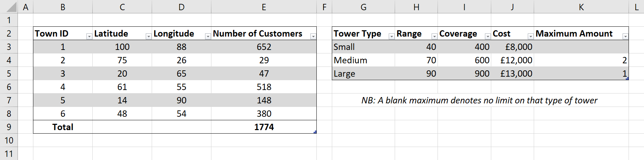Select the customers cell showing 29
Image resolution: width=644 pixels, height=160 pixels.
(x=264, y=60)
